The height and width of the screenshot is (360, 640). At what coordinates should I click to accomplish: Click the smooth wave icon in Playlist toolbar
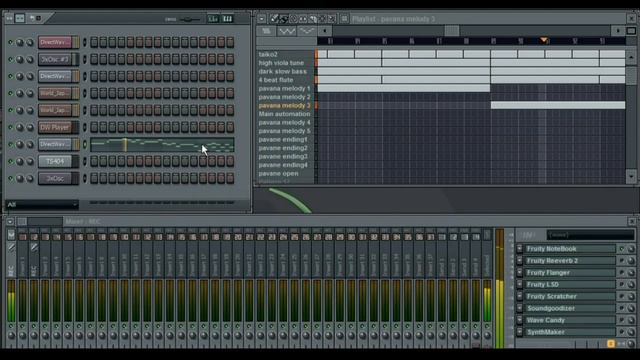(x=307, y=31)
